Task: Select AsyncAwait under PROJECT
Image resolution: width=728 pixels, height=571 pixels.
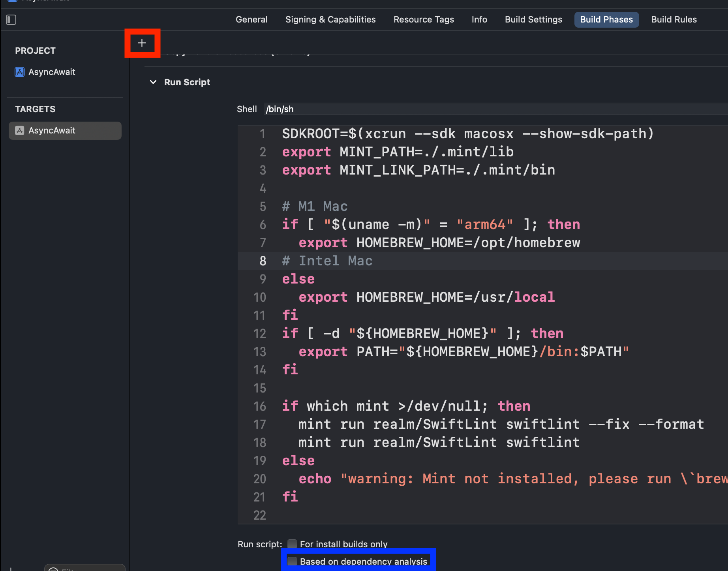Action: [52, 72]
